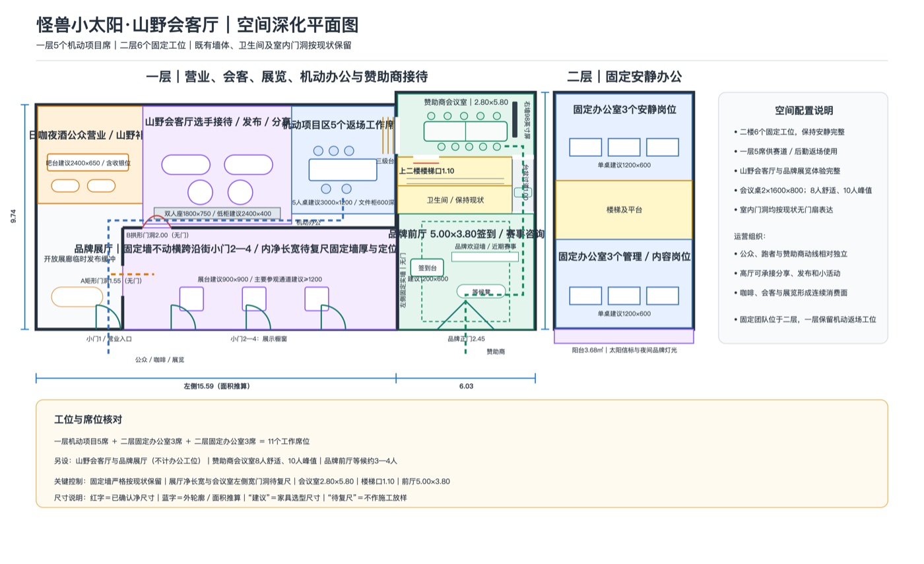The image size is (924, 564).
Task: Select bullet 固定团队位于二层，一层保留机动返场工位
Action: [808, 319]
